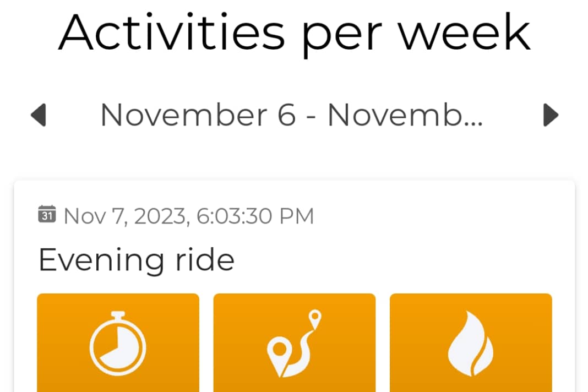Viewport: 588px width, 392px height.
Task: Click the small destination pin atop the route icon
Action: pyautogui.click(x=314, y=318)
